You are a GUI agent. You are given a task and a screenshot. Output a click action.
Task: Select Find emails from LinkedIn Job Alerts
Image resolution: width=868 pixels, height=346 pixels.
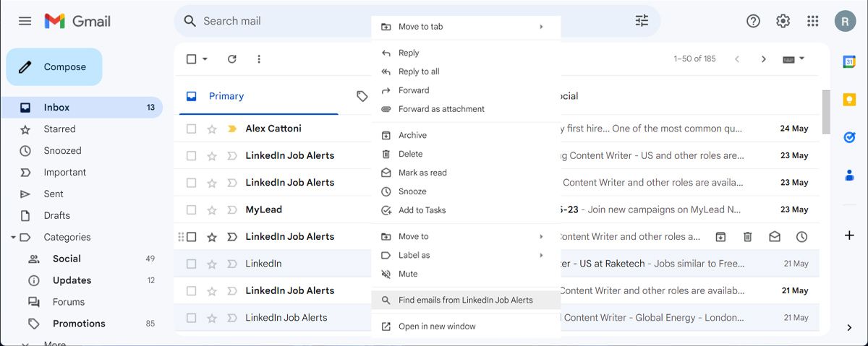(465, 300)
